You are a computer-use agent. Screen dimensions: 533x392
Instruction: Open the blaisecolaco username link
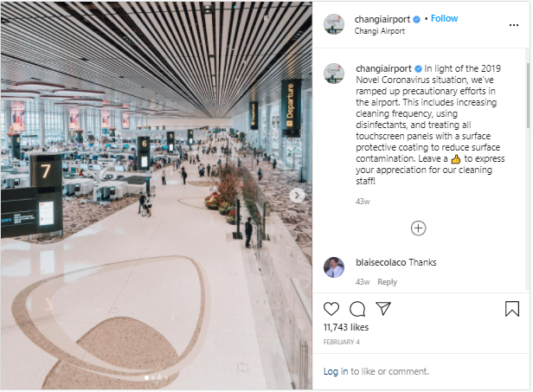click(x=381, y=262)
